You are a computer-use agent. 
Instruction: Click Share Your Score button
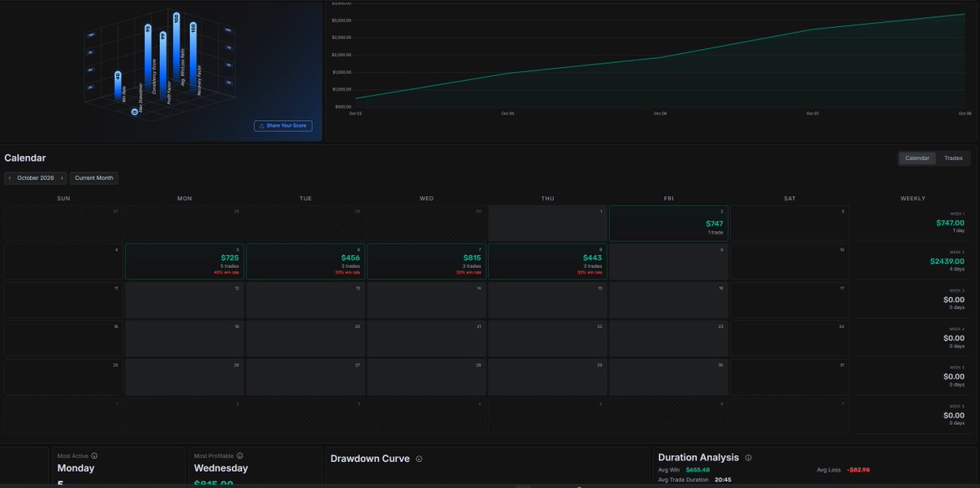coord(283,126)
